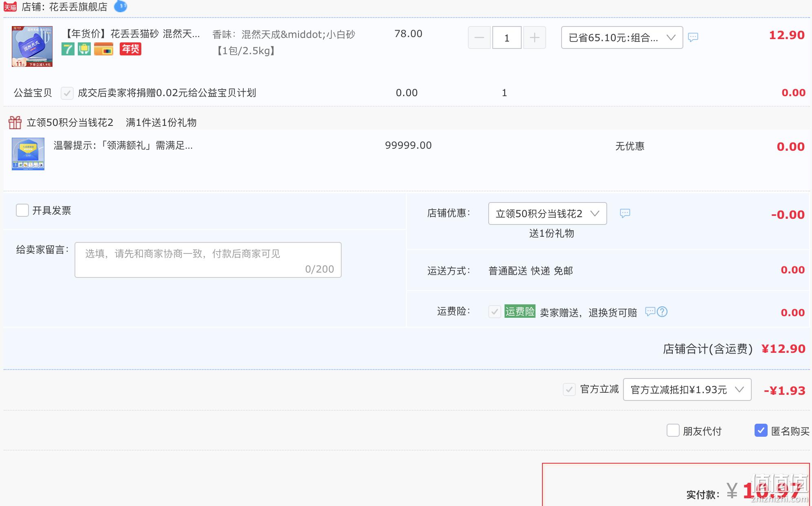Click the 78.00 unit price

(408, 34)
